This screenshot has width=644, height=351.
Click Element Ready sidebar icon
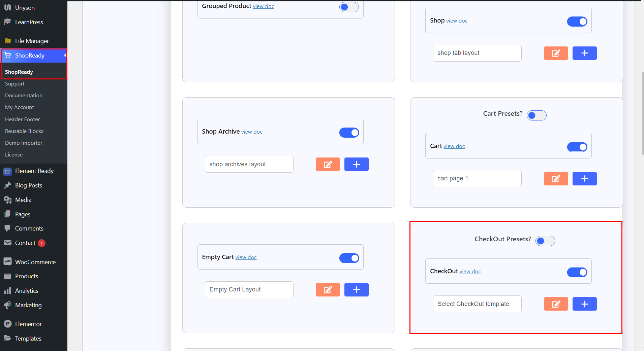pyautogui.click(x=7, y=171)
